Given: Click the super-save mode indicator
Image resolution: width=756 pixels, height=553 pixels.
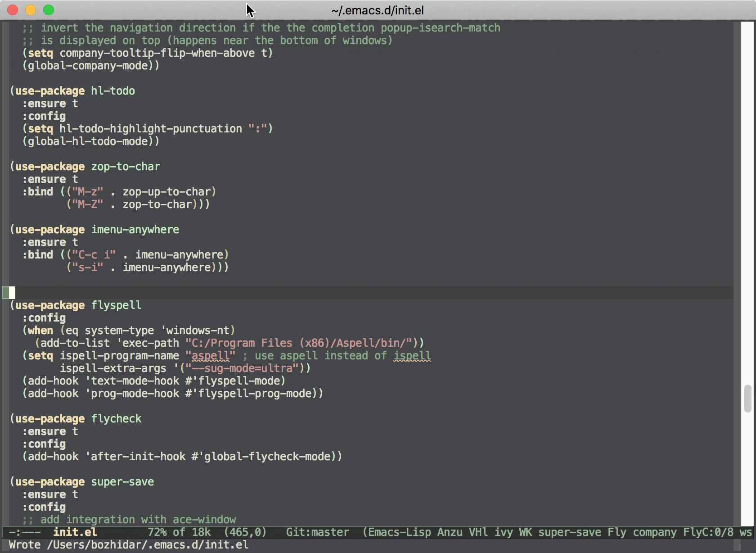Looking at the screenshot, I should [x=569, y=532].
